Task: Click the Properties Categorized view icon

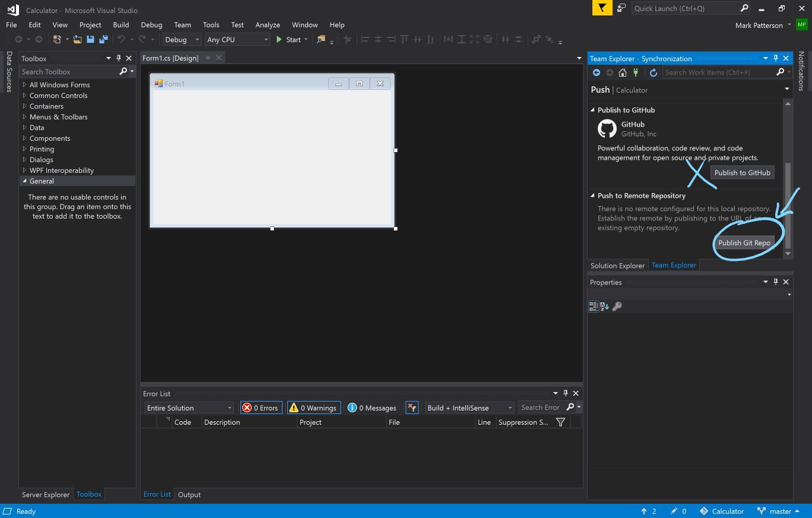Action: coord(594,307)
